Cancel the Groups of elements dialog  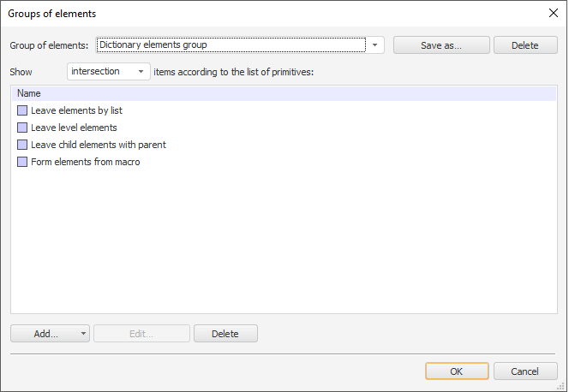(x=525, y=371)
